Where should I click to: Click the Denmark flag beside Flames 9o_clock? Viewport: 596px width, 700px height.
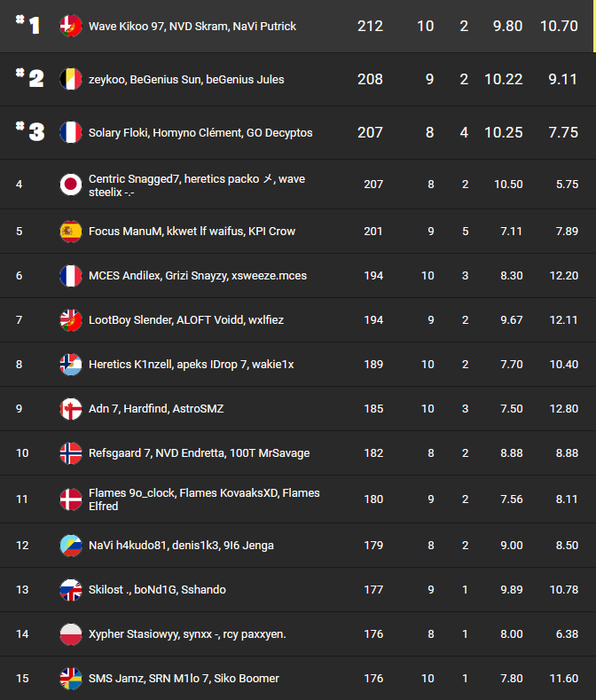coord(71,499)
